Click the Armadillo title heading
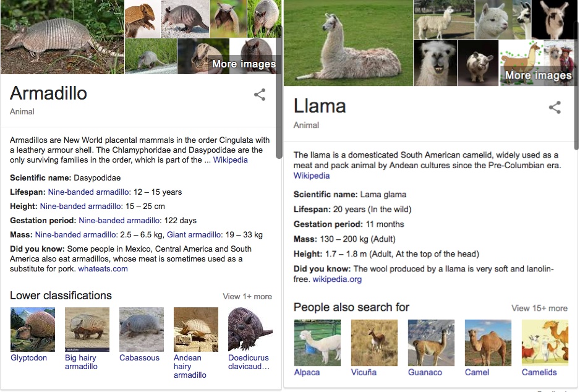Image resolution: width=580 pixels, height=392 pixels. (48, 93)
